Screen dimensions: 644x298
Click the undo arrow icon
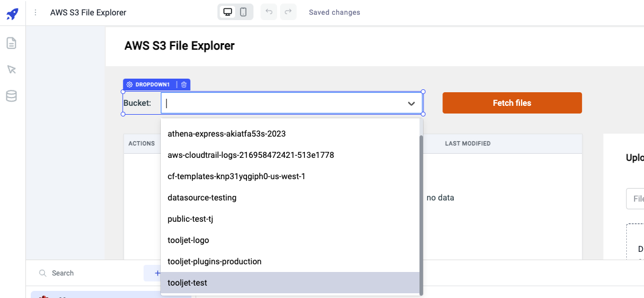click(269, 12)
